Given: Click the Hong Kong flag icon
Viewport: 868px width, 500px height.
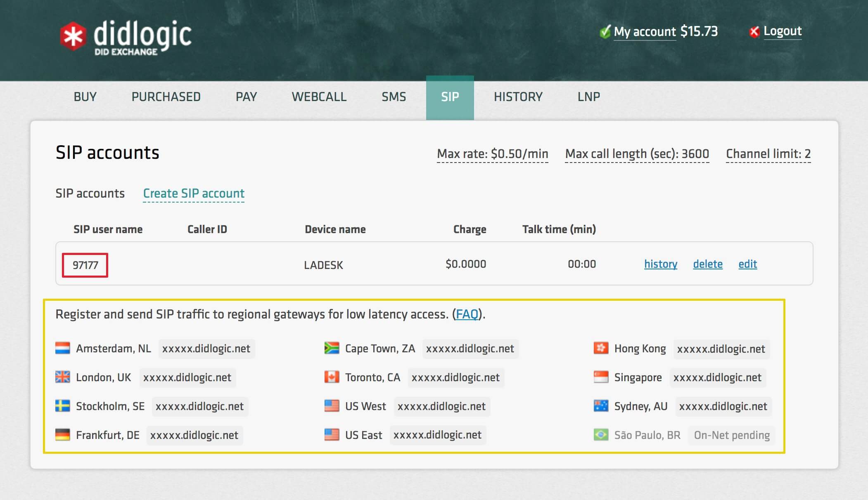Looking at the screenshot, I should [x=600, y=349].
